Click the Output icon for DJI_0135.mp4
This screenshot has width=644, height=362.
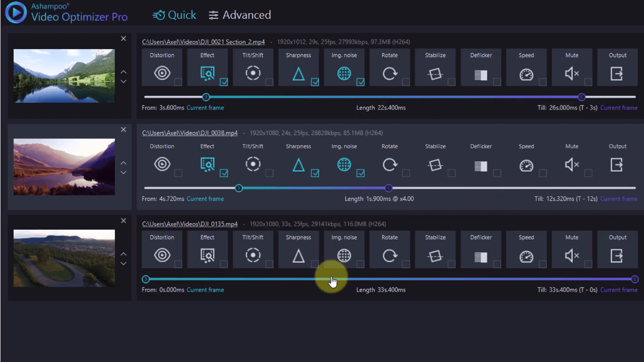coord(617,256)
